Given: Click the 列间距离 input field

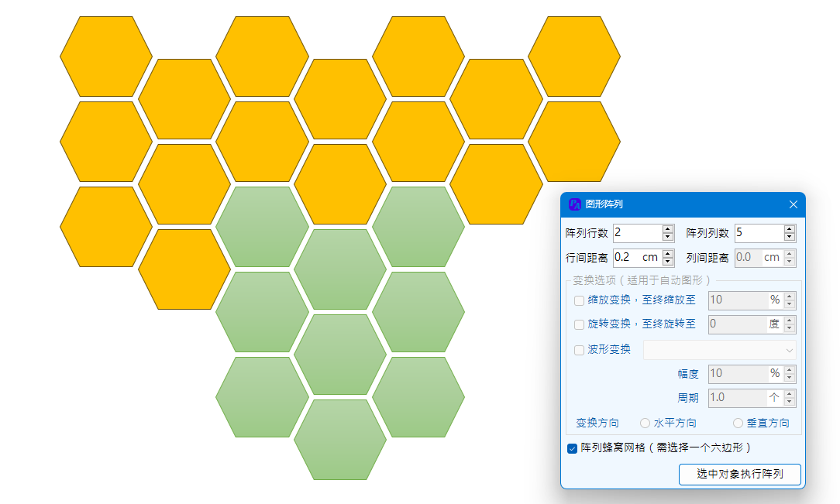Looking at the screenshot, I should (759, 257).
